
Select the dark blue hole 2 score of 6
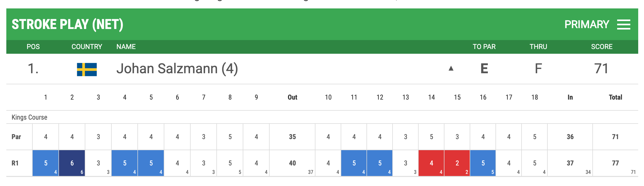(72, 163)
